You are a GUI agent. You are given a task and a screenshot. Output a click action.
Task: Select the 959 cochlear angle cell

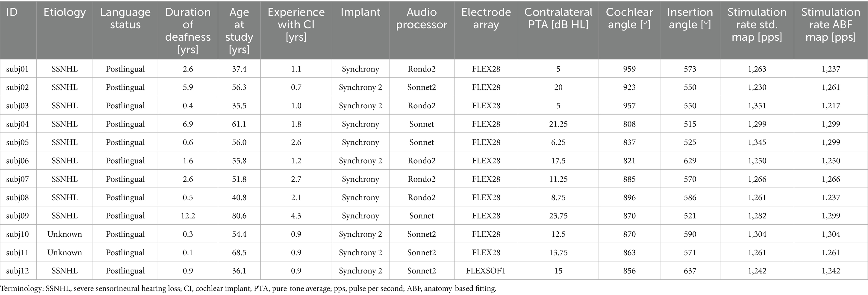click(x=629, y=69)
